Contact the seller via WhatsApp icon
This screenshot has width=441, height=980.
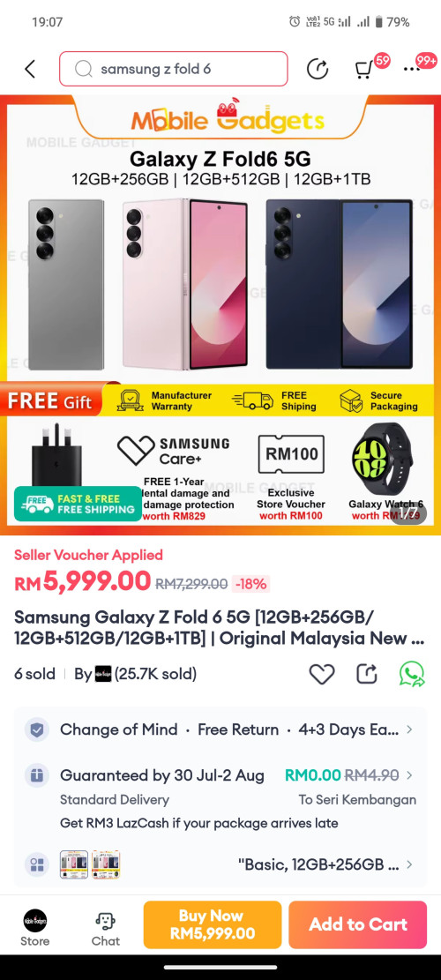412,674
